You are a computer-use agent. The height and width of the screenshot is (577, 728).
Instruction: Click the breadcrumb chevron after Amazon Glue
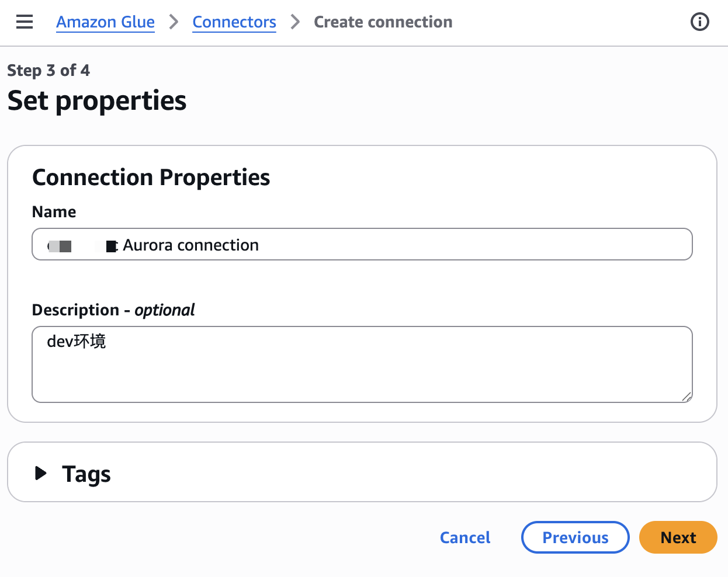[x=174, y=22]
